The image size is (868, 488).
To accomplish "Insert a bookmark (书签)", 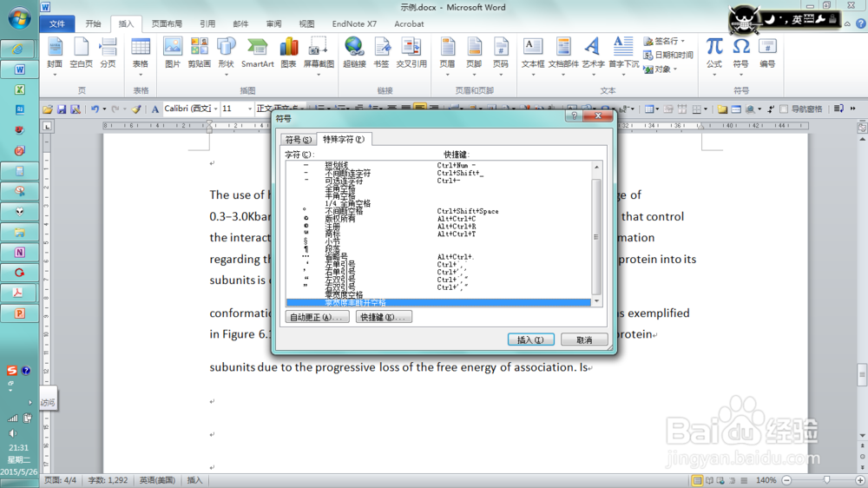I will pos(381,54).
